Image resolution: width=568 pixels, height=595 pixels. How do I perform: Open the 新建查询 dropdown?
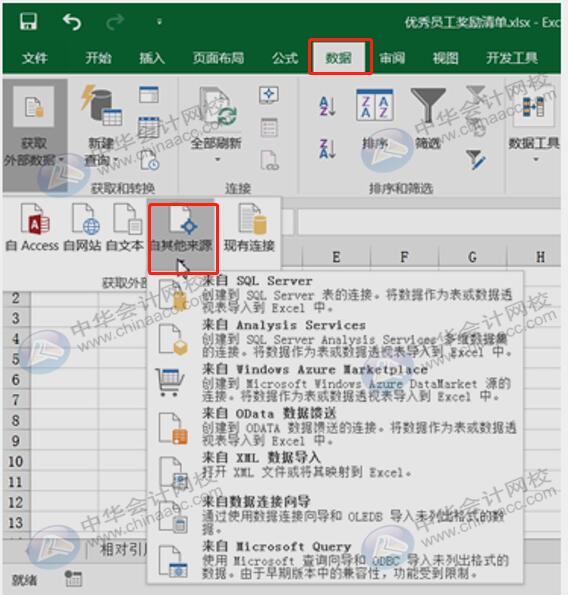[102, 125]
